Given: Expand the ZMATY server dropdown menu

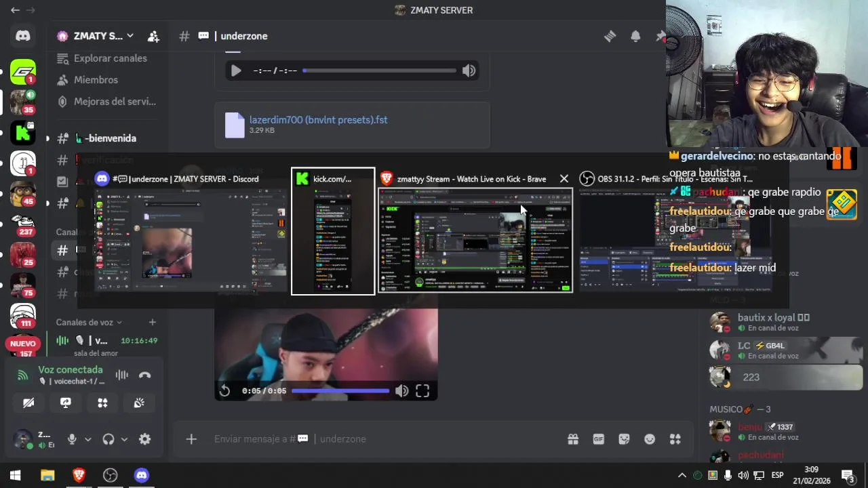Looking at the screenshot, I should pos(130,36).
